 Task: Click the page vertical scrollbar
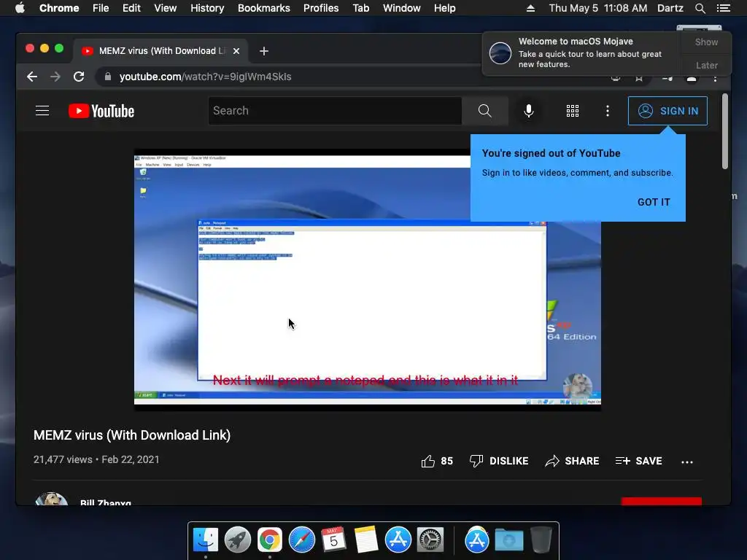(724, 131)
